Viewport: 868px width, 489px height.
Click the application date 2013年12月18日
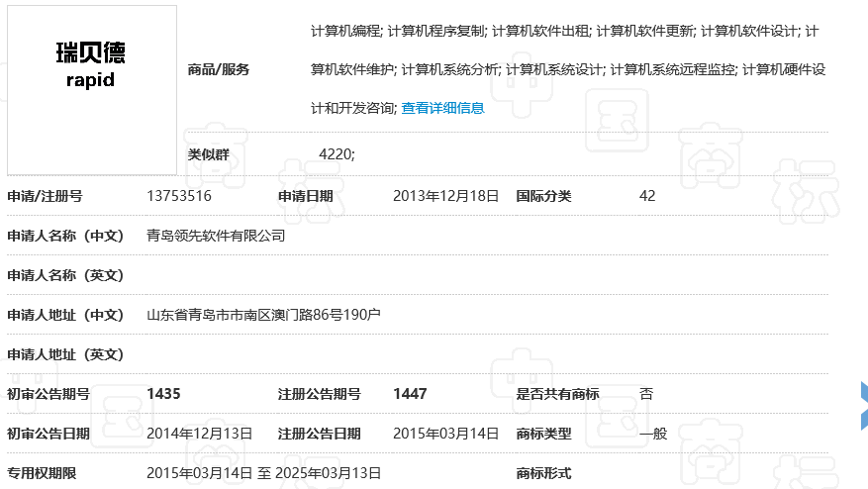click(445, 196)
